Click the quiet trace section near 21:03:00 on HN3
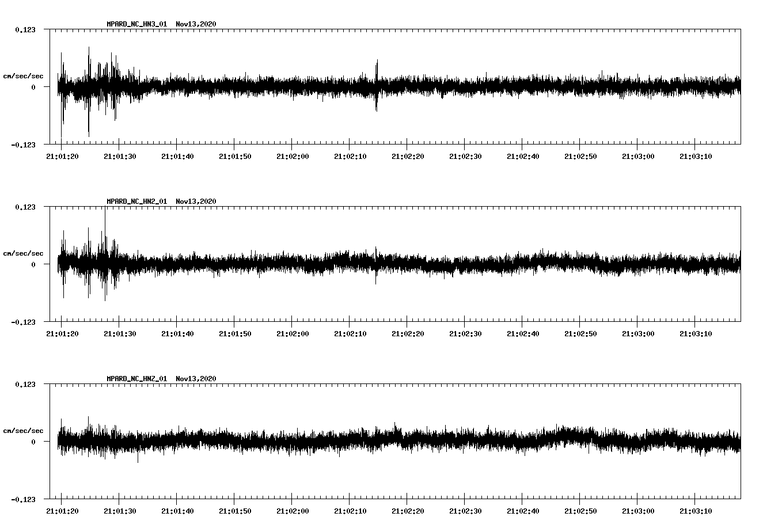This screenshot has height=532, width=782. [x=638, y=86]
